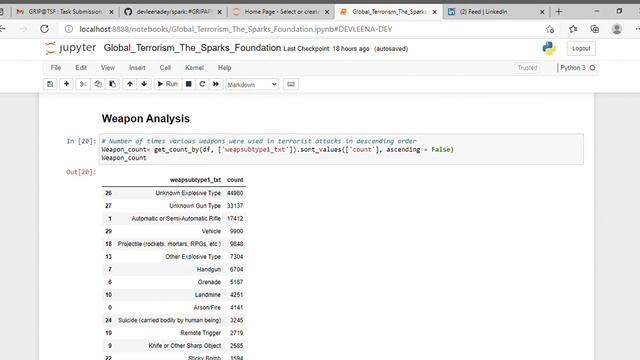The image size is (640, 360).
Task: Close the GitHub tab
Action: (x=219, y=12)
